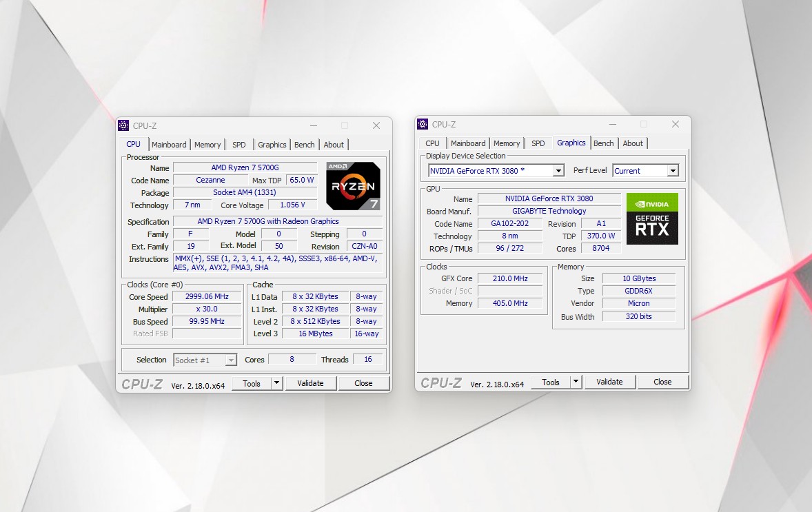Image resolution: width=812 pixels, height=512 pixels.
Task: Click GFX Core clock value 210.0 MHz
Action: click(x=510, y=278)
